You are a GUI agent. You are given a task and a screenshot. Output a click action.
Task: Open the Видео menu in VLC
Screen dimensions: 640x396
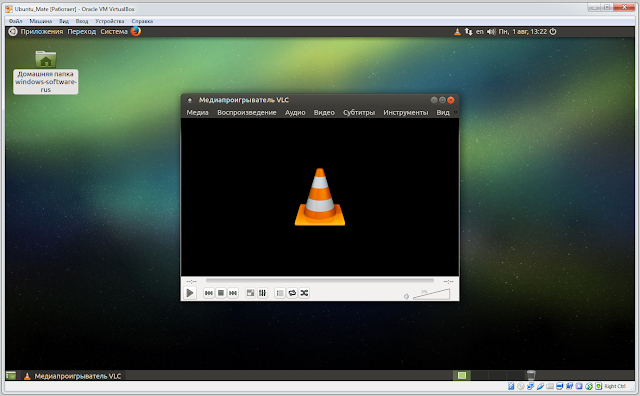[x=324, y=112]
